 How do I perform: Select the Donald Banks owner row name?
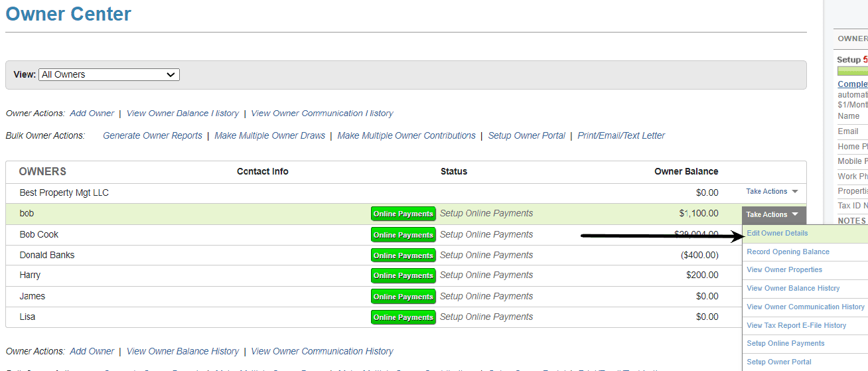47,255
